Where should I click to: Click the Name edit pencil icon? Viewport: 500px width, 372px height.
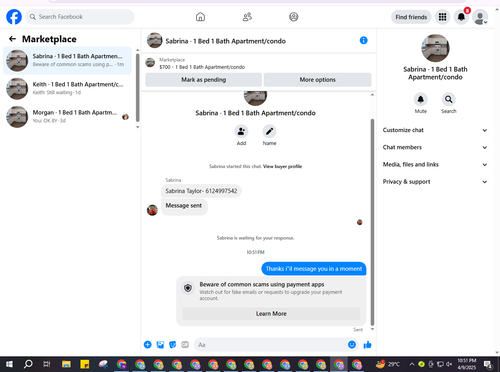pyautogui.click(x=269, y=131)
